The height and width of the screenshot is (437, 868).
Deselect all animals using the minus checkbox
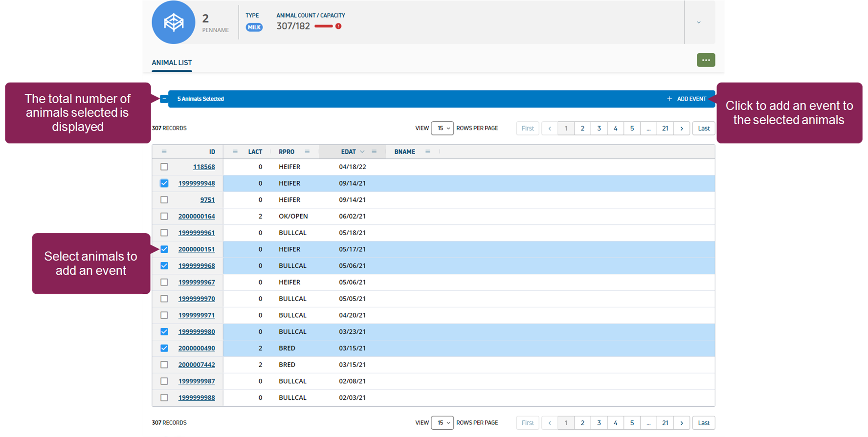(164, 99)
